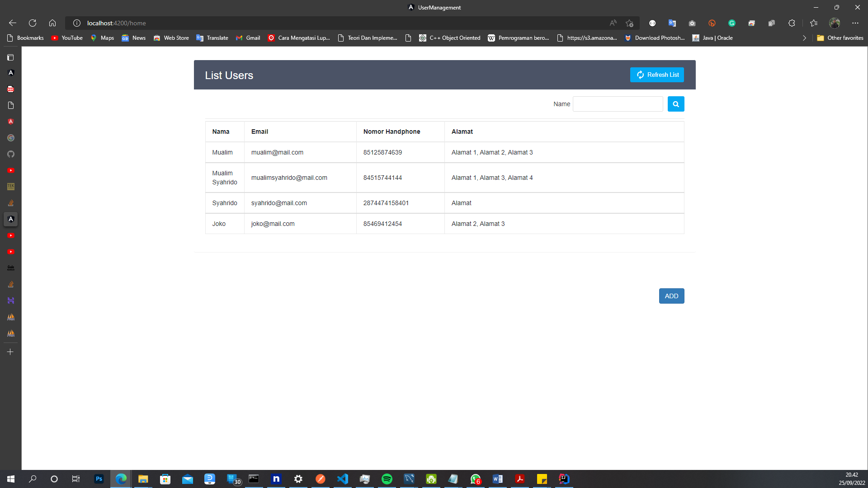The width and height of the screenshot is (868, 488).
Task: Switch to the GitHub tab in the sidebar
Action: (11, 154)
